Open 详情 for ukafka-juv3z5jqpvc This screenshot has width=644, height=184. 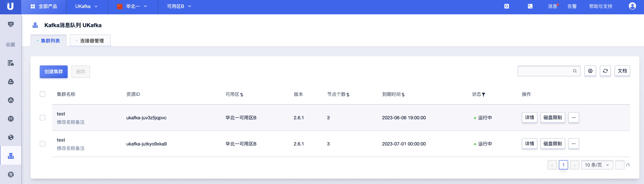pos(529,118)
